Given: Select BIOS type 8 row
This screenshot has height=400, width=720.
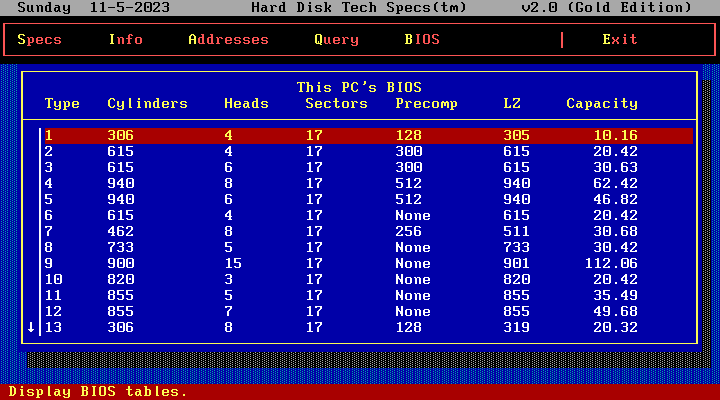Looking at the screenshot, I should pyautogui.click(x=369, y=248).
